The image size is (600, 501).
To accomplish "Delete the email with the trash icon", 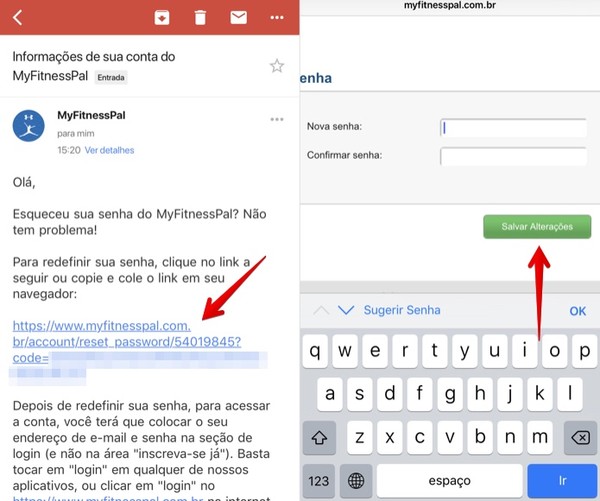I will [200, 18].
